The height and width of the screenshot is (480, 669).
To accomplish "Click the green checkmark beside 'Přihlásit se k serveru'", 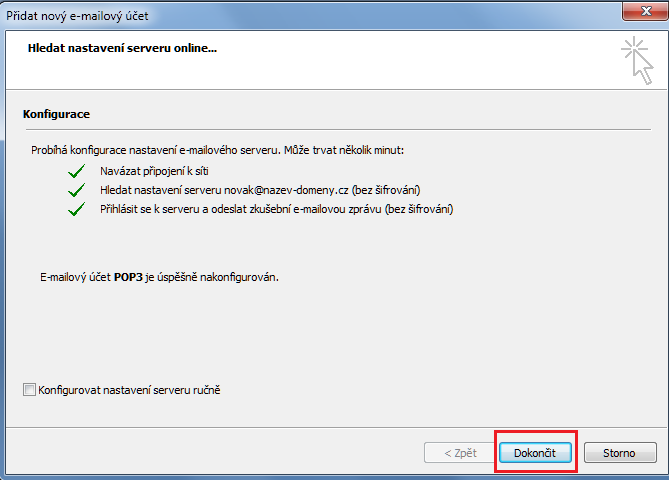I will point(75,209).
